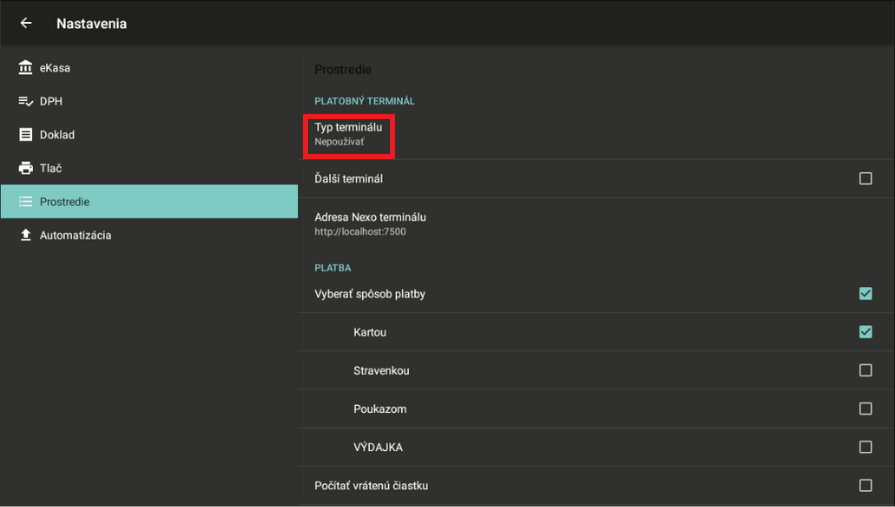Image resolution: width=895 pixels, height=507 pixels.
Task: Click the Tlač printer icon
Action: (26, 168)
